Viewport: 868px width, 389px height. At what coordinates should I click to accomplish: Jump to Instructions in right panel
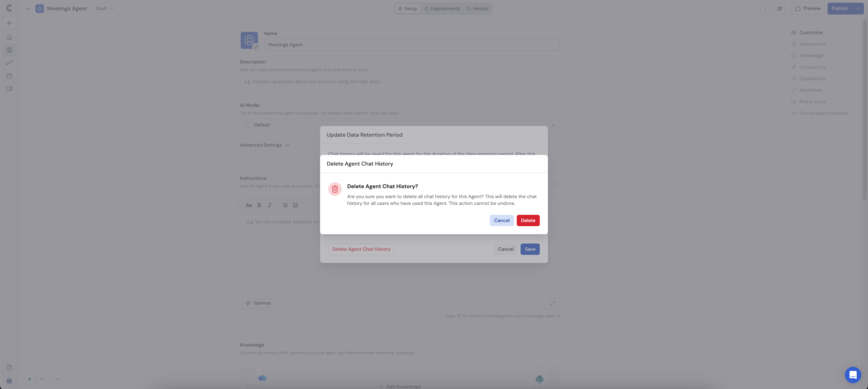(808, 44)
